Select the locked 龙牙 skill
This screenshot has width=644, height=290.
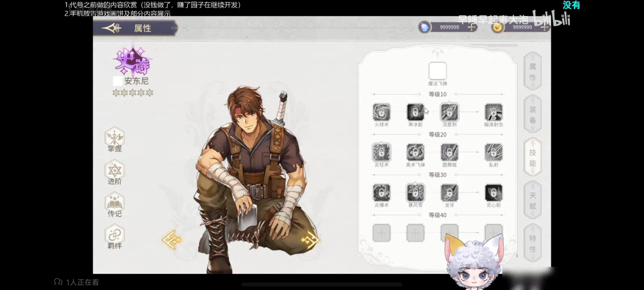(449, 193)
